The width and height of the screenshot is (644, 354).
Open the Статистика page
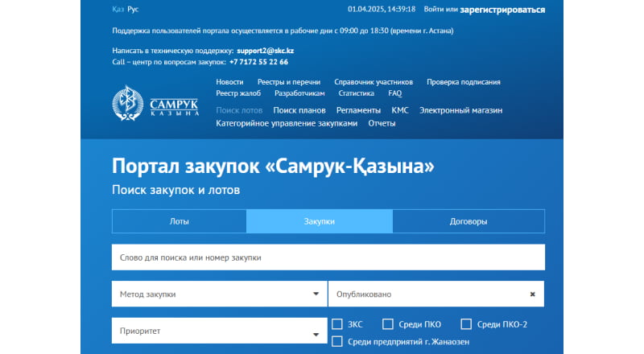pos(356,93)
